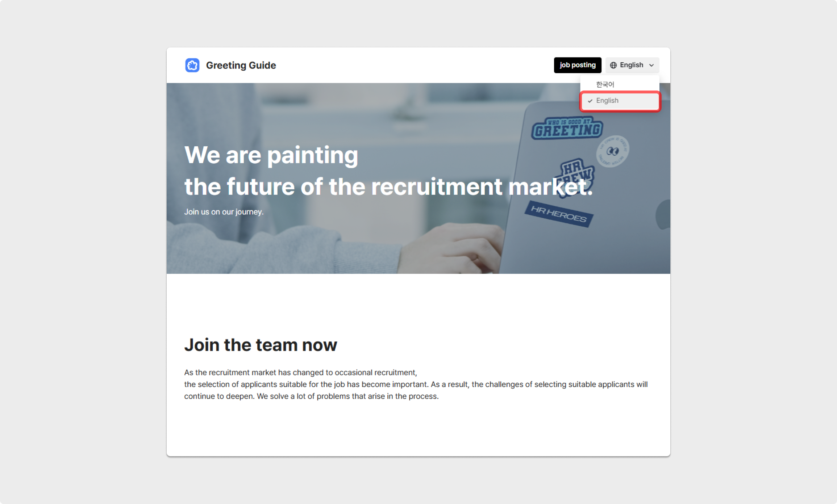Click the hero banner background image
837x504 pixels.
point(418,178)
